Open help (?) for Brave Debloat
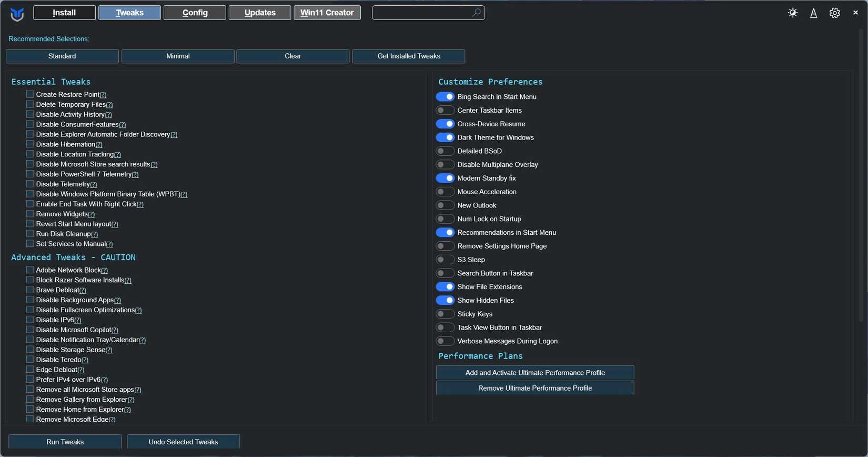This screenshot has width=868, height=457. click(x=83, y=290)
